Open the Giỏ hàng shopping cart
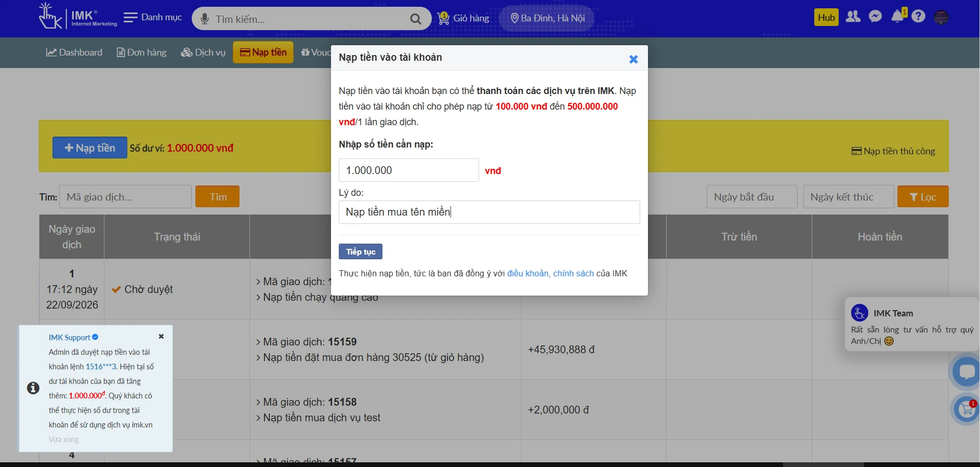The image size is (980, 467). (463, 18)
